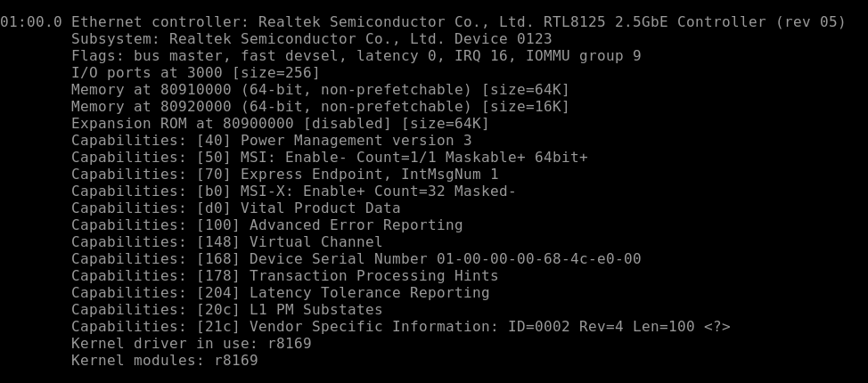Click Power Management version 3 line
Screen dimensions: 868x383
[x=272, y=141]
